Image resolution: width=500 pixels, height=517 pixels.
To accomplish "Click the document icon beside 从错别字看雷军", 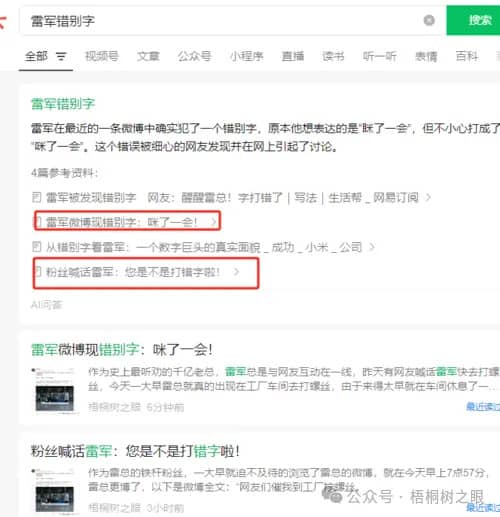I will (x=37, y=247).
